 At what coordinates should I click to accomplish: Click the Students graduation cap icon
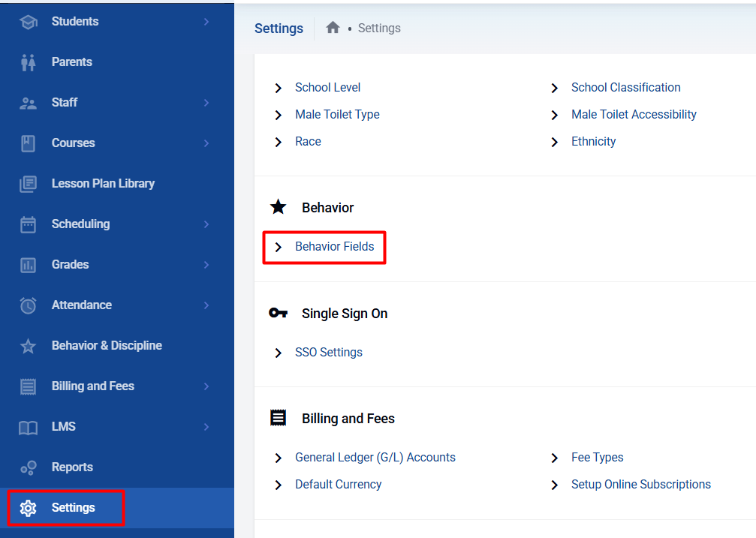pyautogui.click(x=28, y=22)
